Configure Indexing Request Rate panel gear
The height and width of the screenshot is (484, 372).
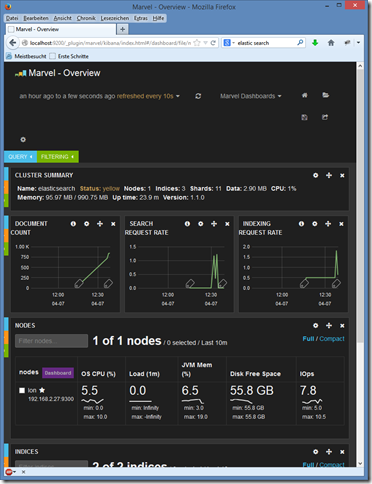click(315, 224)
